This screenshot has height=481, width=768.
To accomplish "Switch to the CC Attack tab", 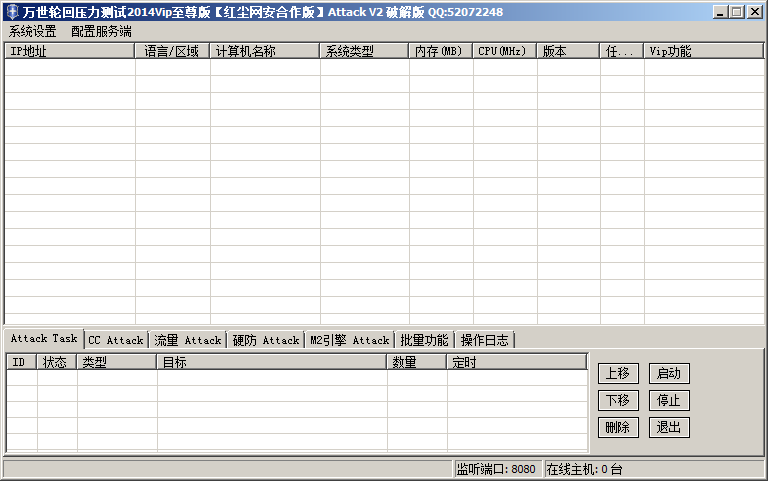I will [x=116, y=340].
